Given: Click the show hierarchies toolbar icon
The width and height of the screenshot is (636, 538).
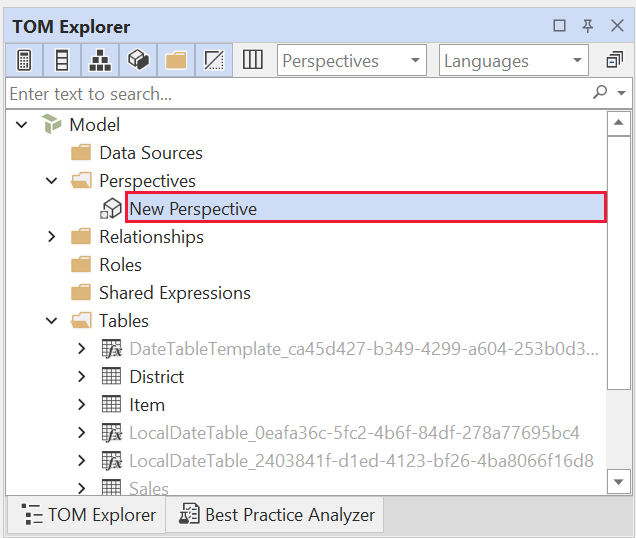Looking at the screenshot, I should (x=100, y=60).
